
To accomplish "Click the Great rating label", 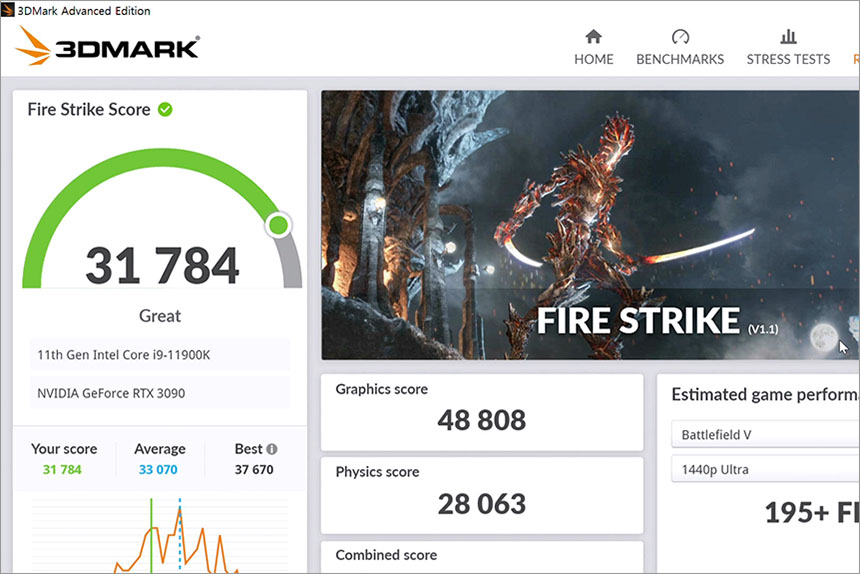I will [x=160, y=316].
